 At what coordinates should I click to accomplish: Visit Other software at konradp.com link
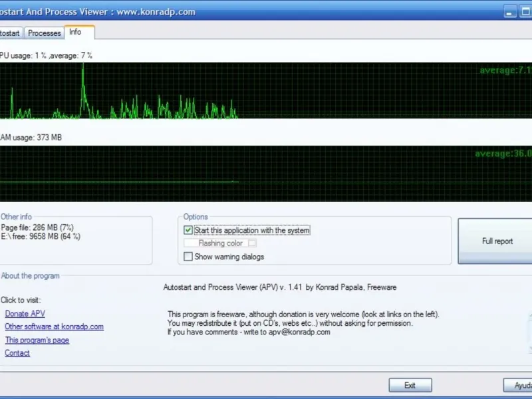55,327
